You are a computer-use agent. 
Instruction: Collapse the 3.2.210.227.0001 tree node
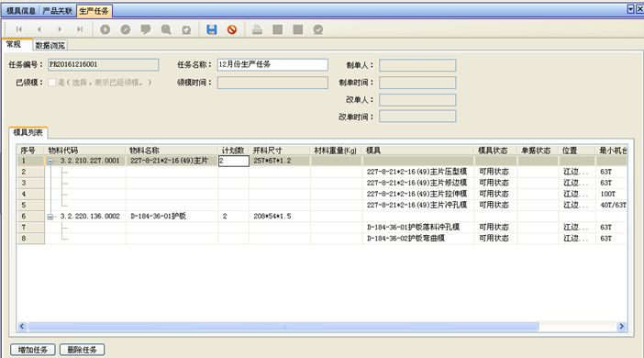coord(50,162)
